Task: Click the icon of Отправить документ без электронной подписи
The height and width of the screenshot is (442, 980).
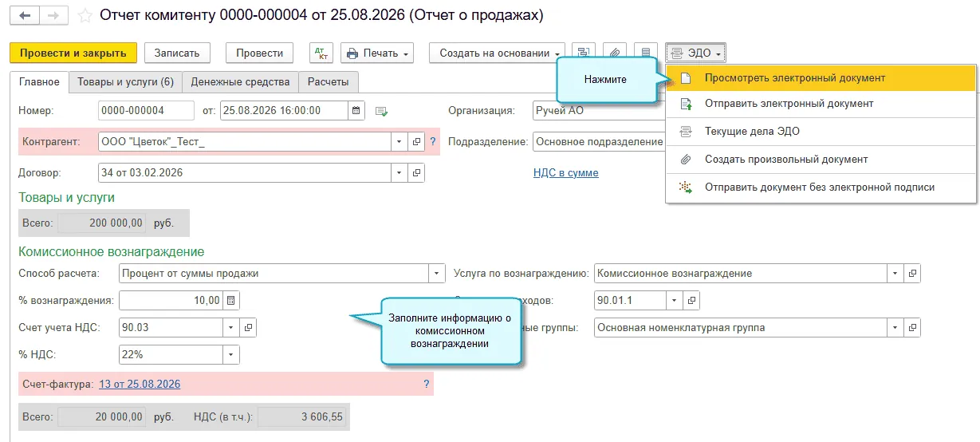Action: click(685, 187)
